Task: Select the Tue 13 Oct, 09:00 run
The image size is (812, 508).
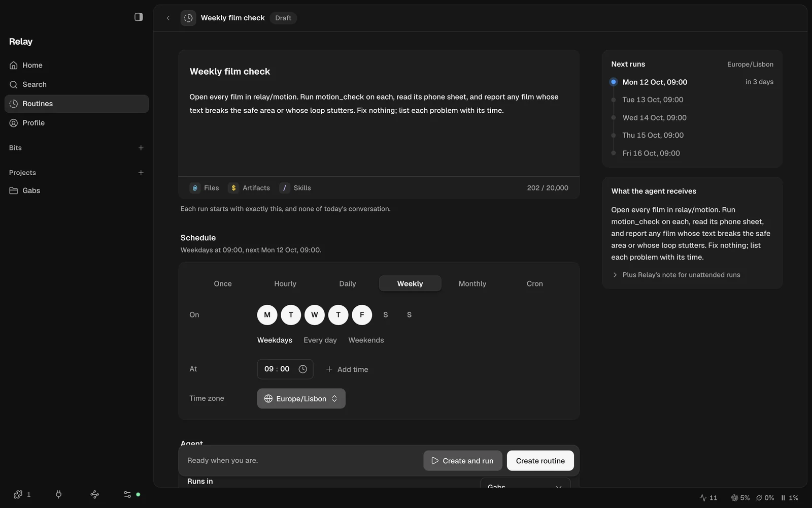Action: [653, 100]
